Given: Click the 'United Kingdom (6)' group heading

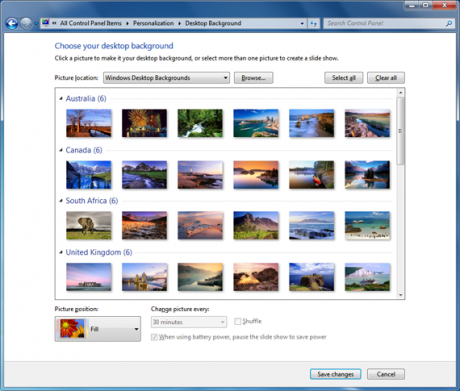Looking at the screenshot, I should coord(99,253).
